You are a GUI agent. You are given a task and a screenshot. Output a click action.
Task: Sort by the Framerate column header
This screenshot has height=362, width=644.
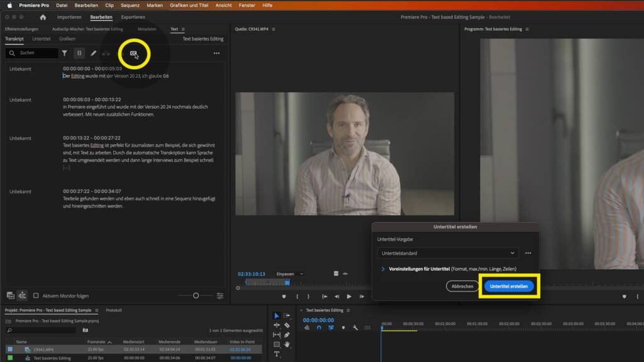(96, 342)
